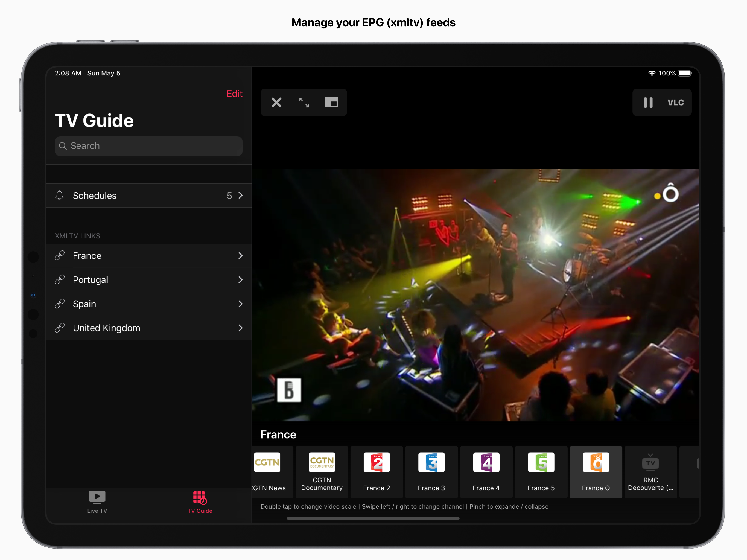
Task: Close the video player with X icon
Action: [x=276, y=102]
